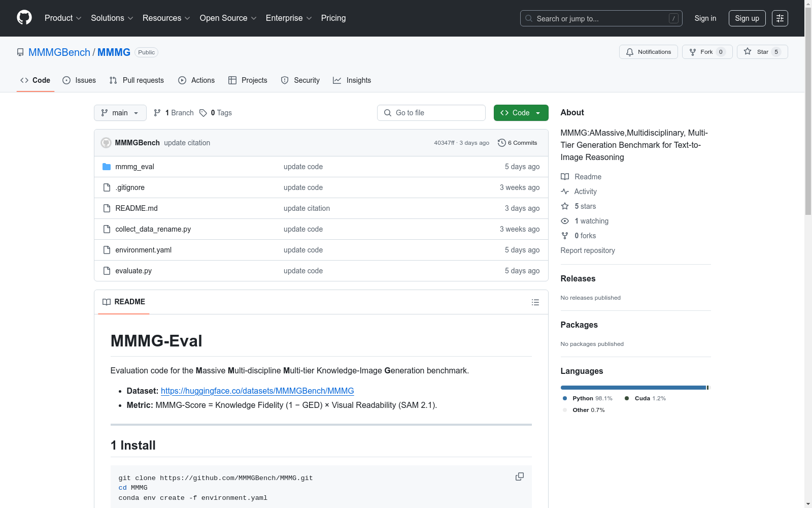Screen dimensions: 812x508
Task: Open the green Code clone dropdown
Action: tap(521, 113)
